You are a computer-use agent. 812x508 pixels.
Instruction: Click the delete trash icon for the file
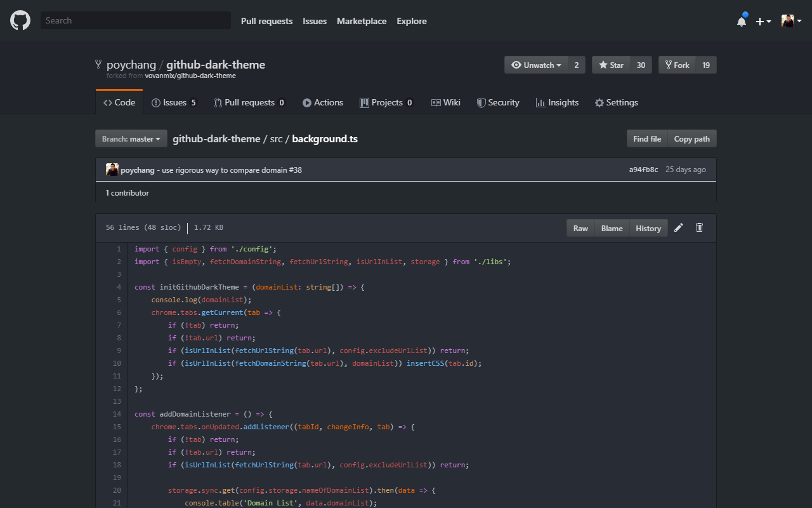tap(699, 227)
